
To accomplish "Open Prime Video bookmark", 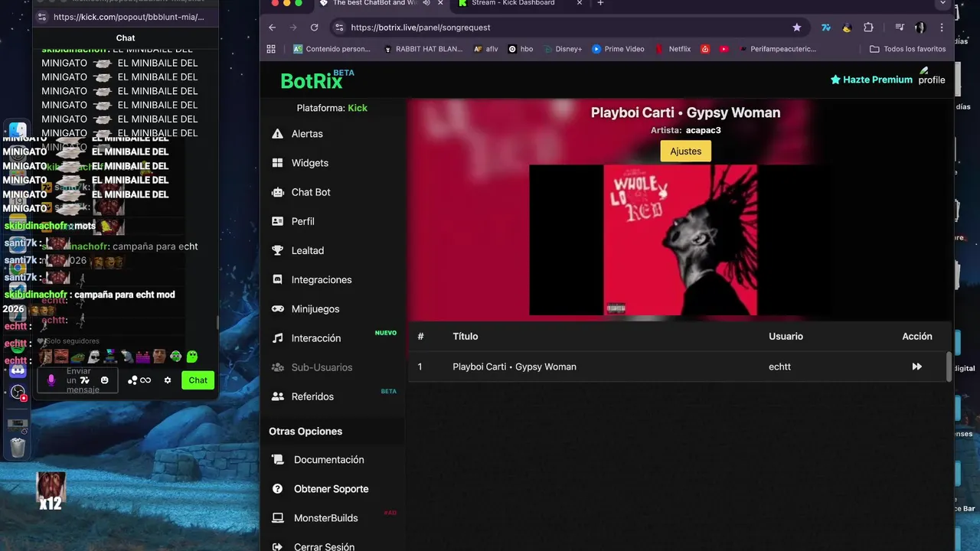I will tap(617, 49).
